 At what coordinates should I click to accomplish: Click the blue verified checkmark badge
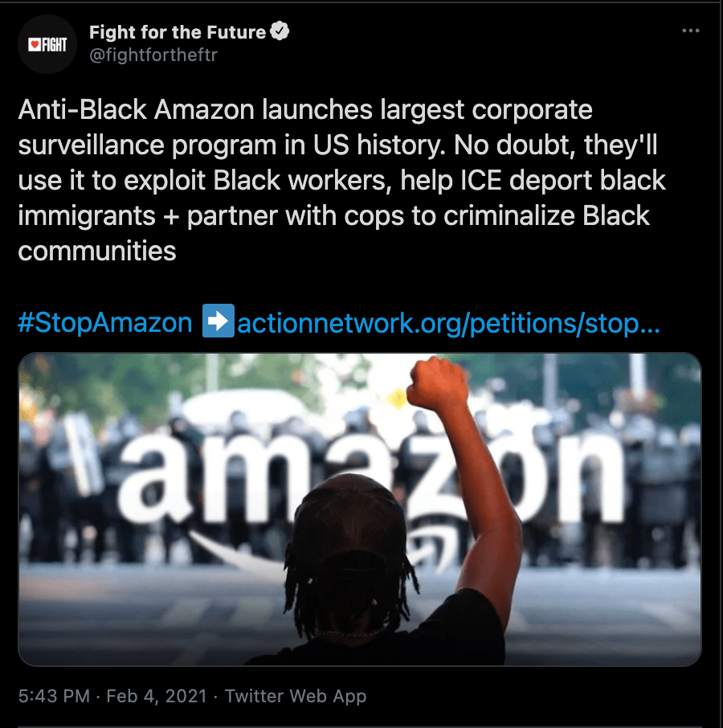click(x=280, y=31)
